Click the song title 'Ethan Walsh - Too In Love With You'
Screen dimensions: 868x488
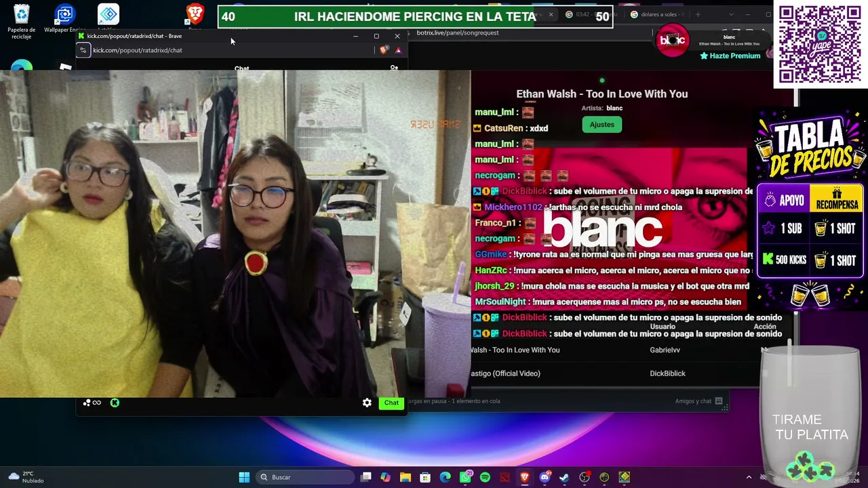(x=602, y=94)
